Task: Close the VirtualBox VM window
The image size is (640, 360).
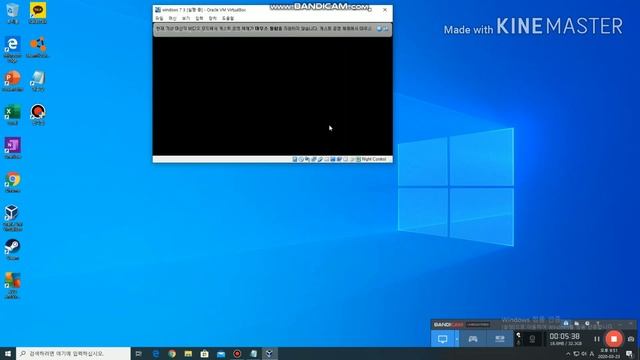Action: pyautogui.click(x=384, y=10)
